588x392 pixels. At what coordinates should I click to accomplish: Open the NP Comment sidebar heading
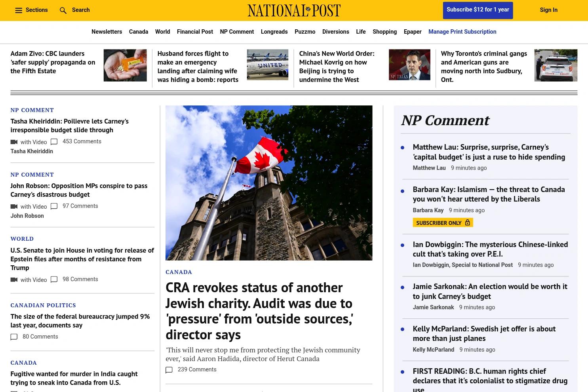click(x=445, y=120)
